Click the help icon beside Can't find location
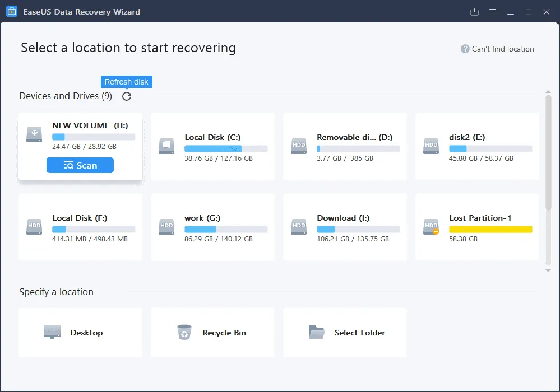Viewport: 560px width, 392px height. coord(464,49)
